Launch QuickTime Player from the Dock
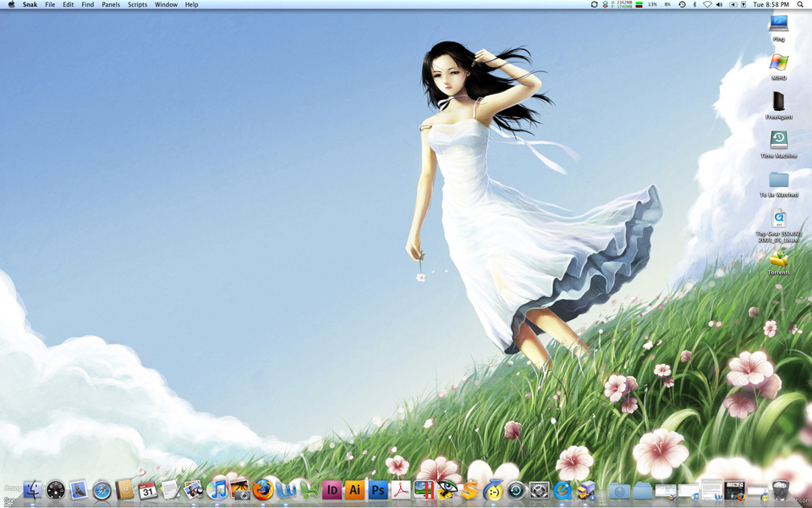The width and height of the screenshot is (812, 508). point(562,490)
